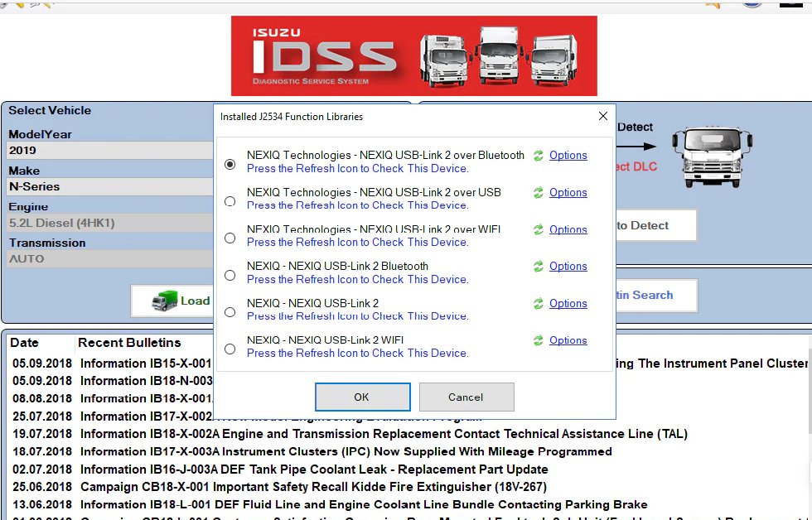This screenshot has height=520, width=812.
Task: Open bulletin IB17-X-003A Instrument Clusters
Action: [x=312, y=451]
